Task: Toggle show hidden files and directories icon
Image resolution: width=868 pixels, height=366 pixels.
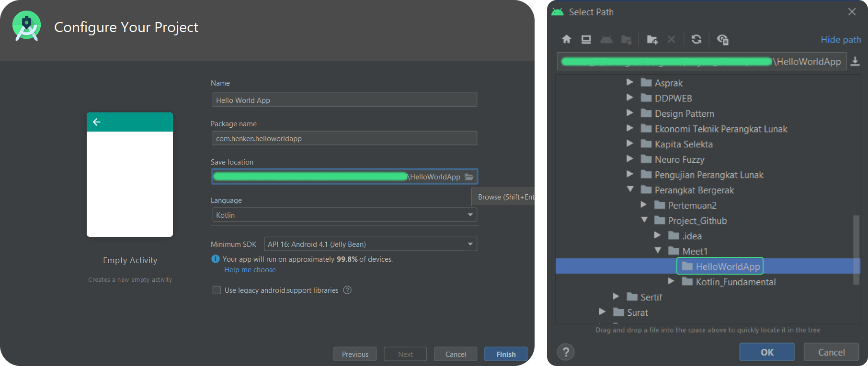Action: [x=722, y=39]
